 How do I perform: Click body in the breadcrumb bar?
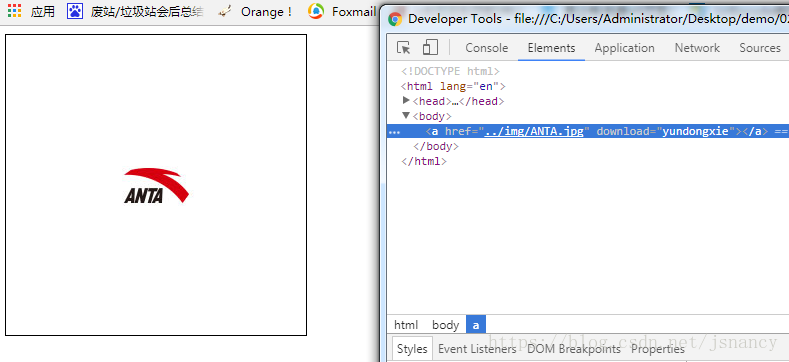coord(445,325)
